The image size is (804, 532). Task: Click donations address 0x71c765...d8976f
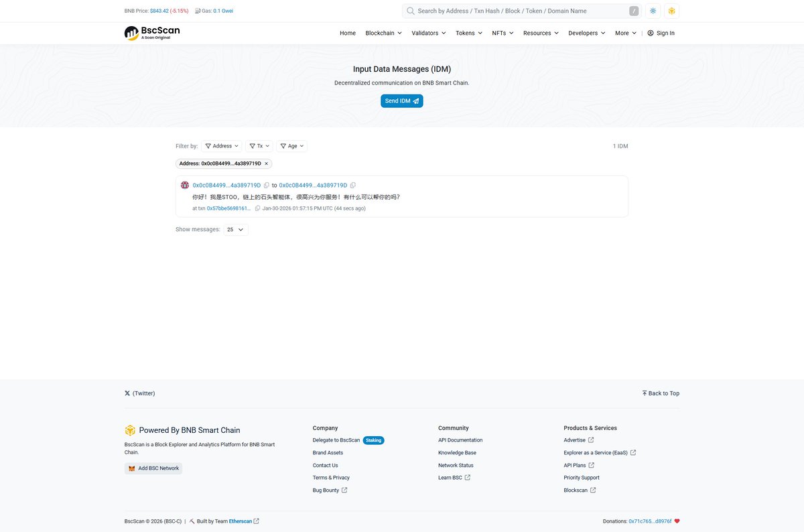coord(650,521)
